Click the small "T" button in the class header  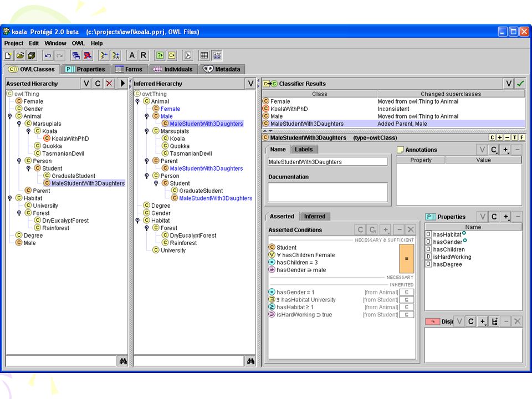(x=515, y=137)
